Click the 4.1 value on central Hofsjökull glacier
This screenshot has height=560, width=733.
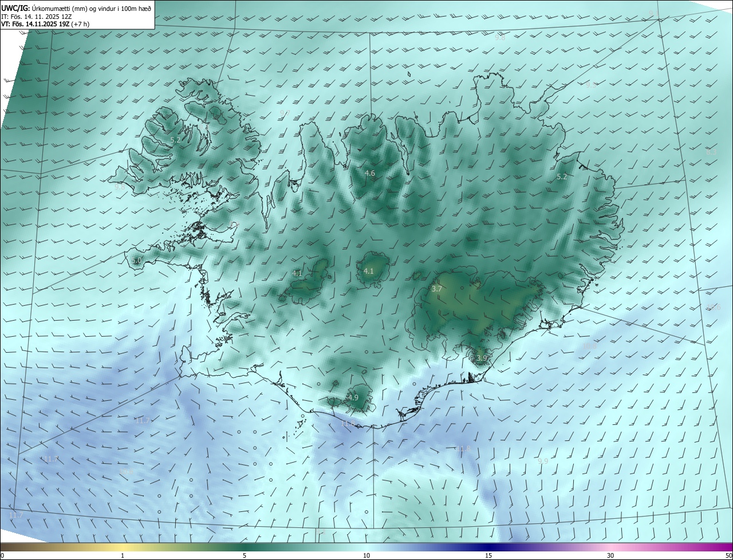click(x=369, y=271)
